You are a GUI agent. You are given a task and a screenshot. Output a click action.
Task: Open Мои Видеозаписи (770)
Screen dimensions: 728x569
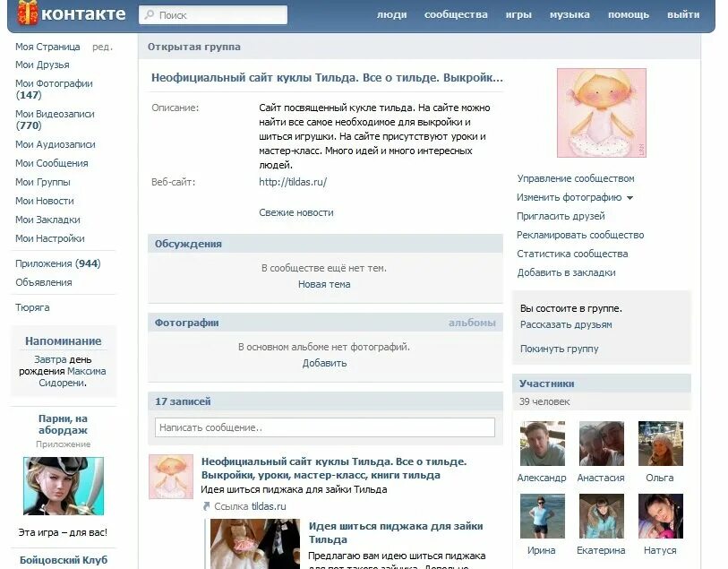coord(55,119)
